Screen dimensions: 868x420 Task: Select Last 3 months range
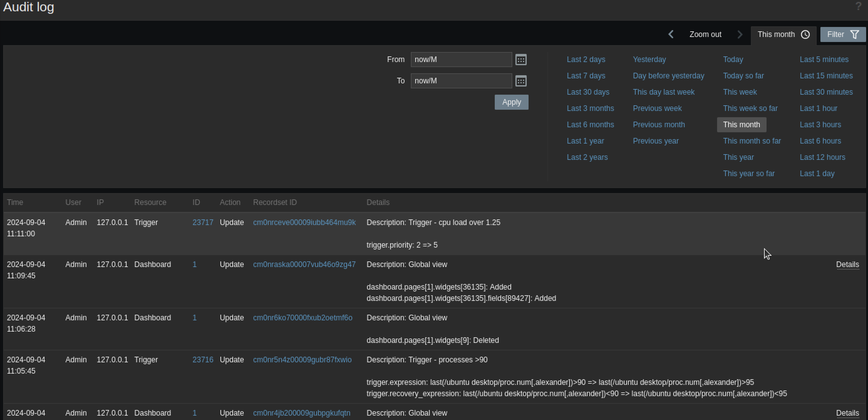[590, 109]
